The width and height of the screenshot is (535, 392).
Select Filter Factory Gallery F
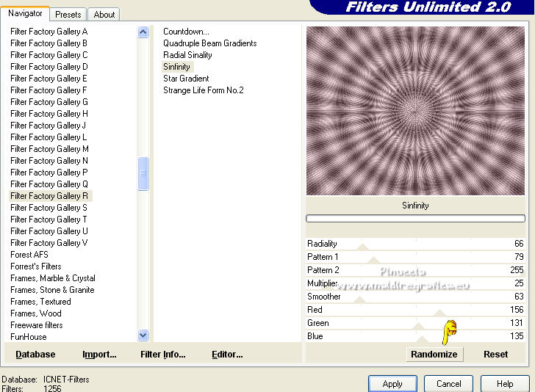(x=49, y=90)
